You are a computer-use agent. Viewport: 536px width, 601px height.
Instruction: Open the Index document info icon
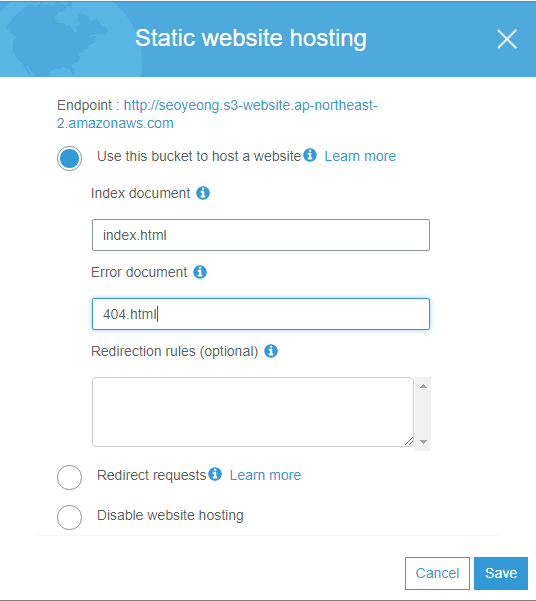pyautogui.click(x=203, y=193)
